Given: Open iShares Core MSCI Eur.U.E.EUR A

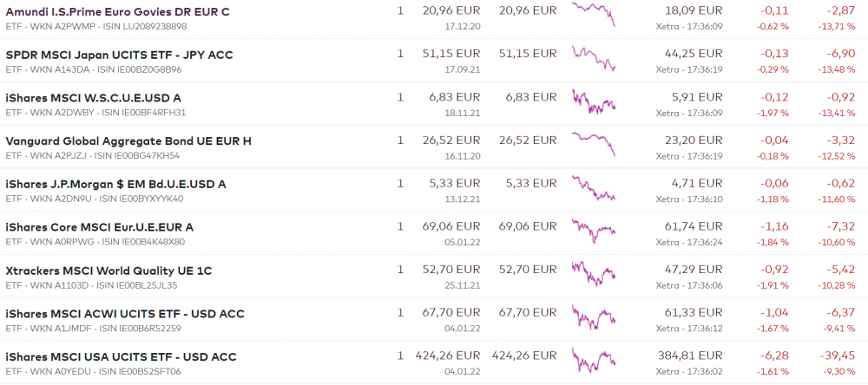Looking at the screenshot, I should coord(100,227).
